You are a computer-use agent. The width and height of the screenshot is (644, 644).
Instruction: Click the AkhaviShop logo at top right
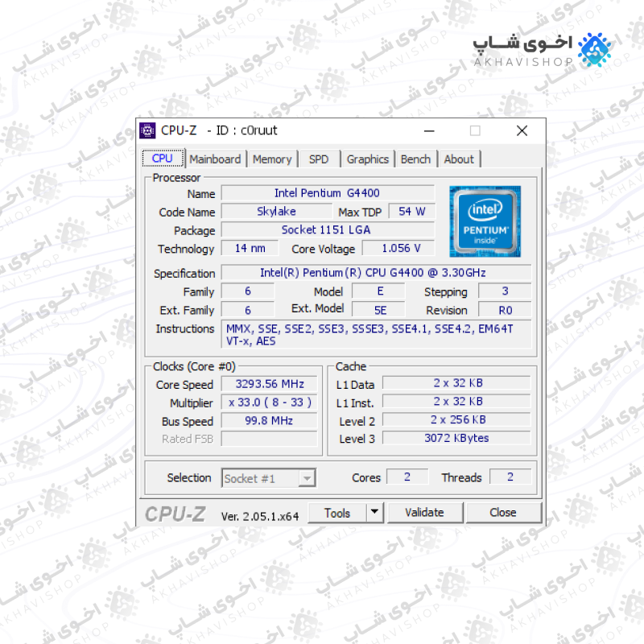pos(542,50)
